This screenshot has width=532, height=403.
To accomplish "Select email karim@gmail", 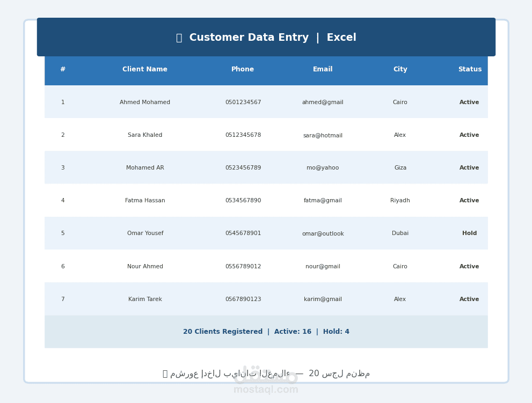I will tap(323, 299).
